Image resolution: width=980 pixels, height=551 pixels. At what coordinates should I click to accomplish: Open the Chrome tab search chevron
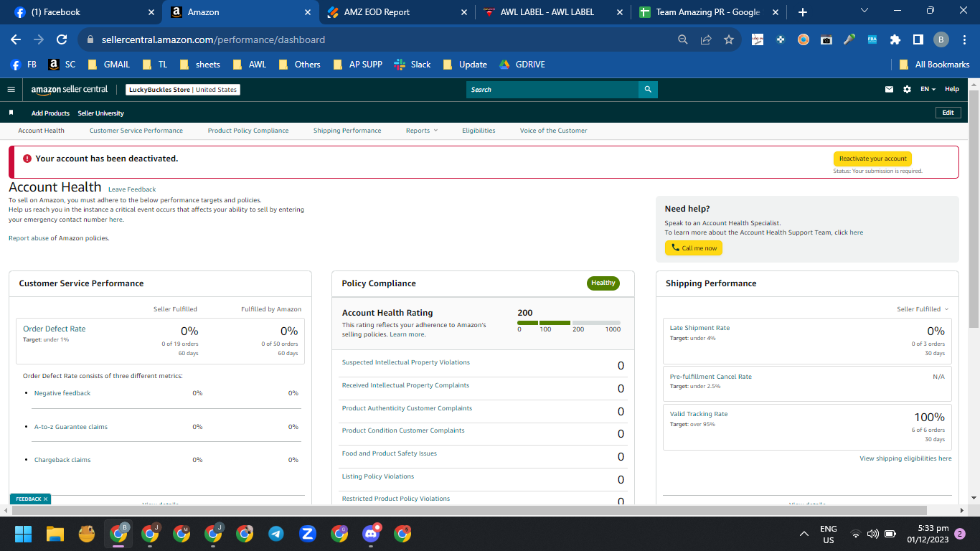(x=864, y=11)
